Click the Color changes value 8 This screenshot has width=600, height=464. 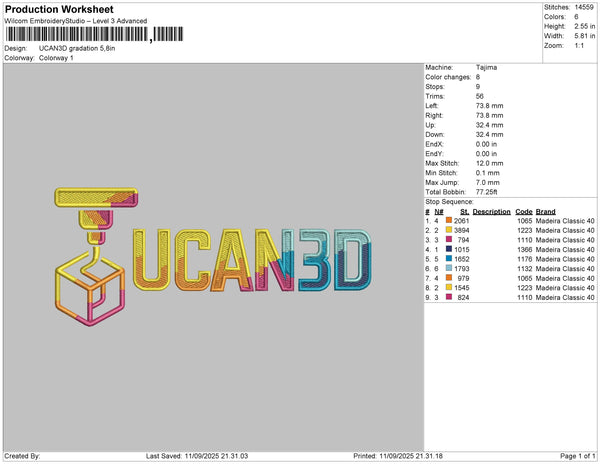click(478, 77)
